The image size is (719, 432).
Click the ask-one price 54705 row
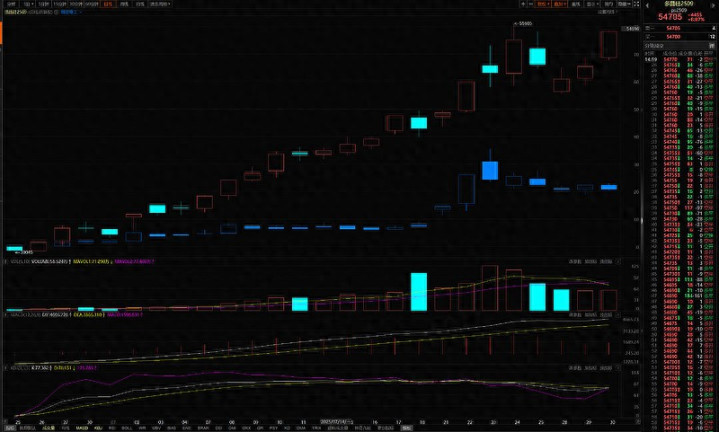[x=680, y=28]
